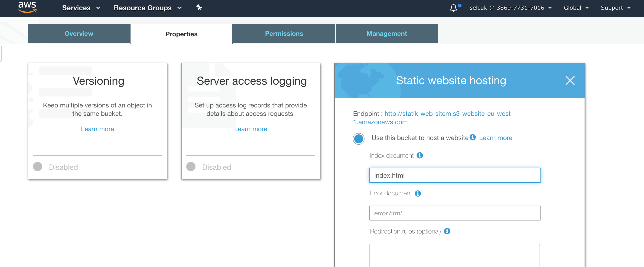Go to the Permissions tab

[x=284, y=33]
